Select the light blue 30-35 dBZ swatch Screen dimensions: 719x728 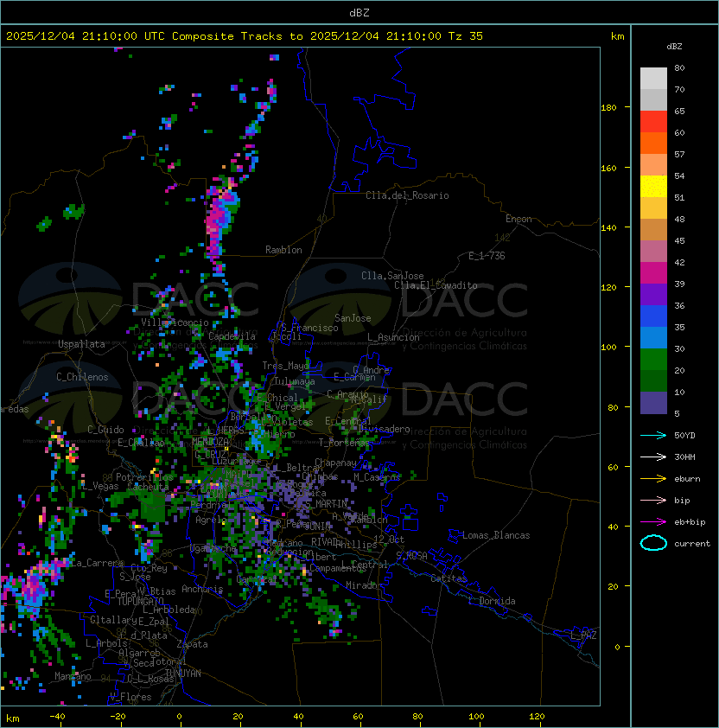(653, 337)
